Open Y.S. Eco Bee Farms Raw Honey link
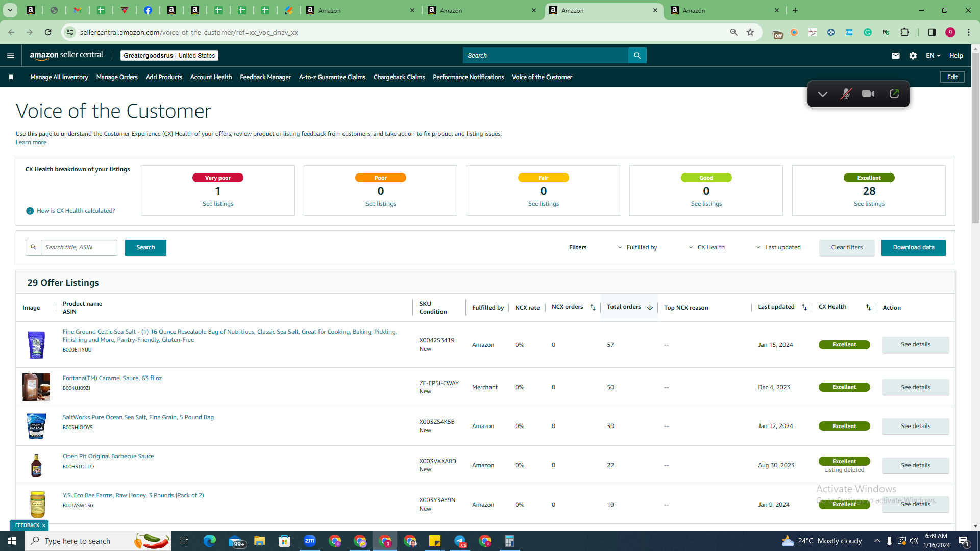The height and width of the screenshot is (551, 980). [133, 495]
